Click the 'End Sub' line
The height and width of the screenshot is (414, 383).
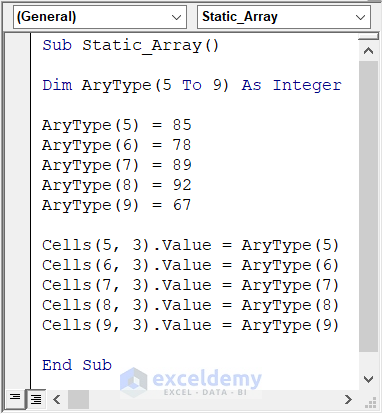77,365
